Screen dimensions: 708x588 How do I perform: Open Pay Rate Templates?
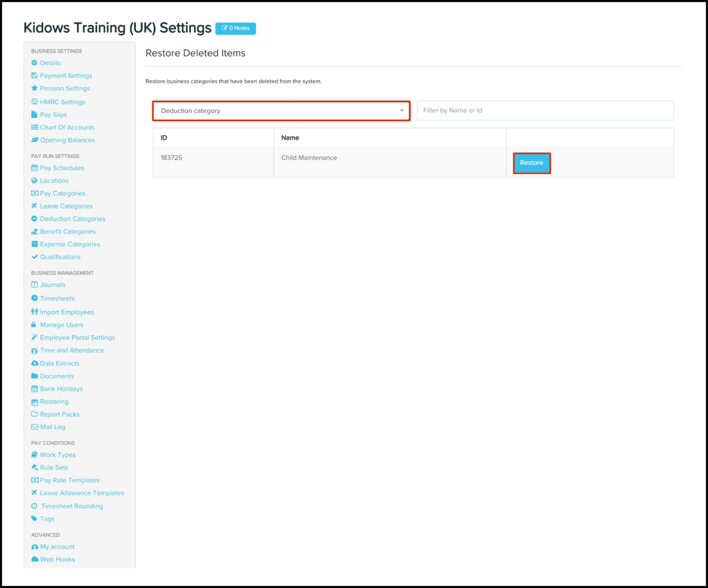pos(70,480)
